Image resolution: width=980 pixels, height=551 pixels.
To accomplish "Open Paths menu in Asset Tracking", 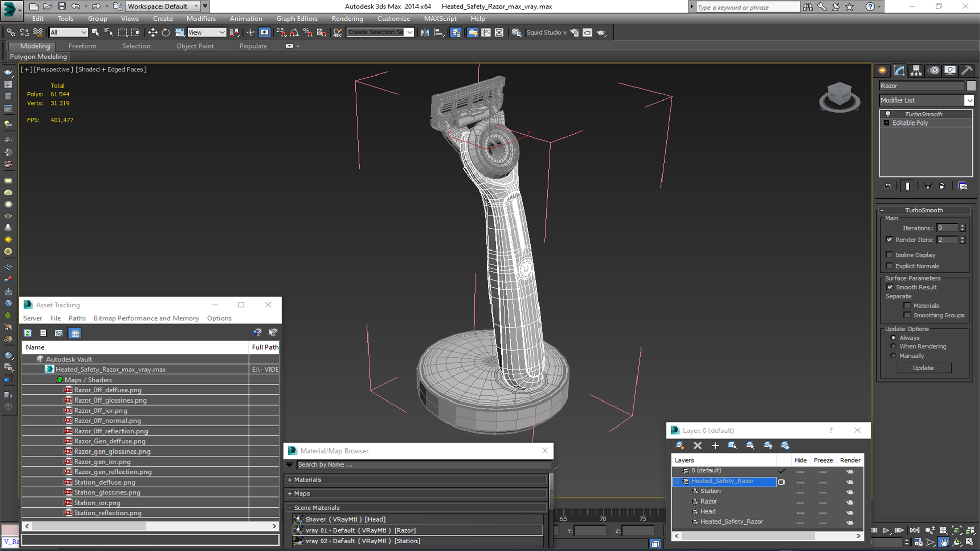I will point(77,318).
